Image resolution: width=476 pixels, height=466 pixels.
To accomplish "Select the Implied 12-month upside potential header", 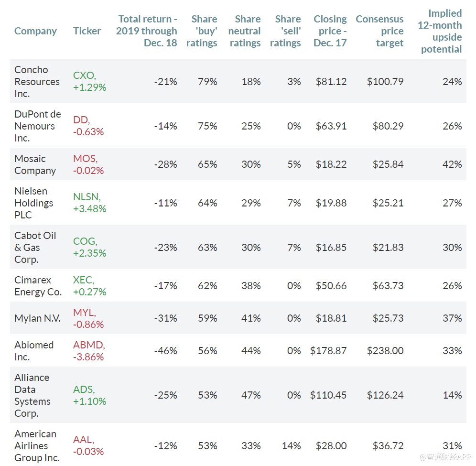I will (x=440, y=31).
